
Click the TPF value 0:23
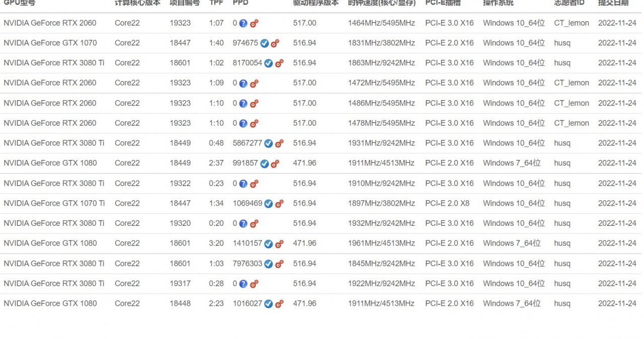[x=216, y=183]
